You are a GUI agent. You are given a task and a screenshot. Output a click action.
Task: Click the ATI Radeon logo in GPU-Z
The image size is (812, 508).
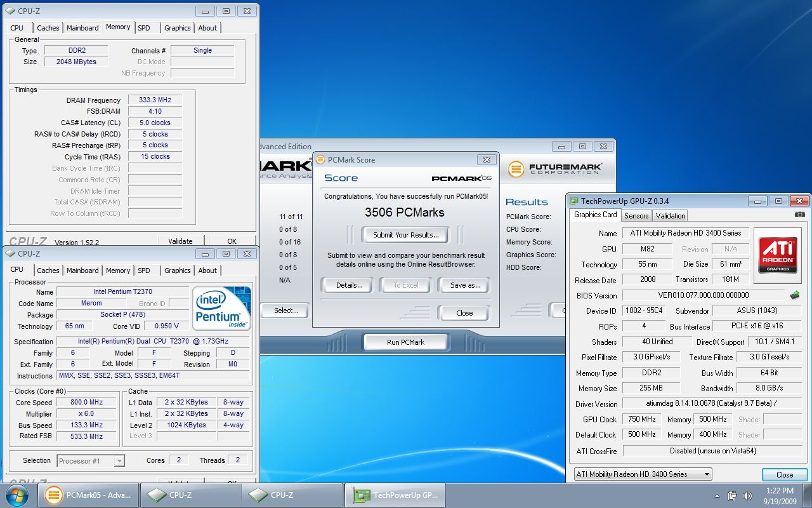click(778, 255)
